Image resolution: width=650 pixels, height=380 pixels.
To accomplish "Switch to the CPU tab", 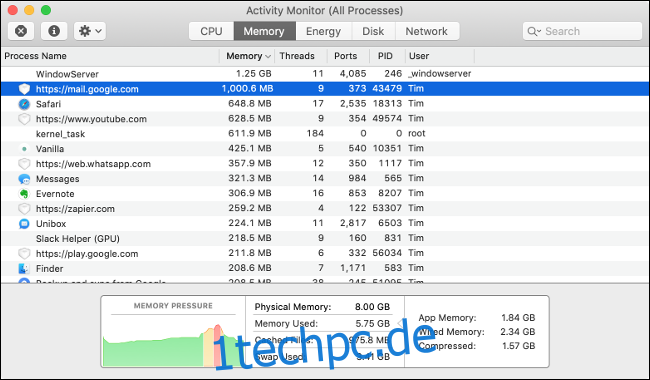I will coord(211,31).
